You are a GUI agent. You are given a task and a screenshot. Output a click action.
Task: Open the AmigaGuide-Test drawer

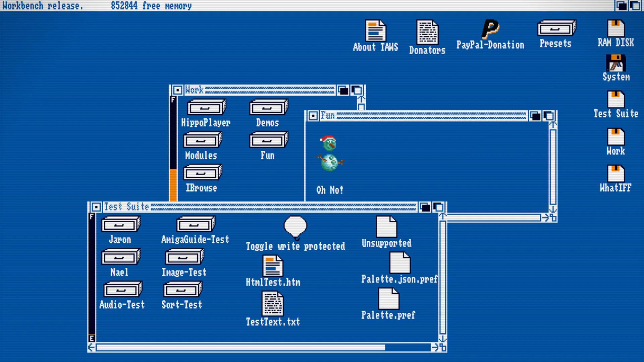pos(195,224)
